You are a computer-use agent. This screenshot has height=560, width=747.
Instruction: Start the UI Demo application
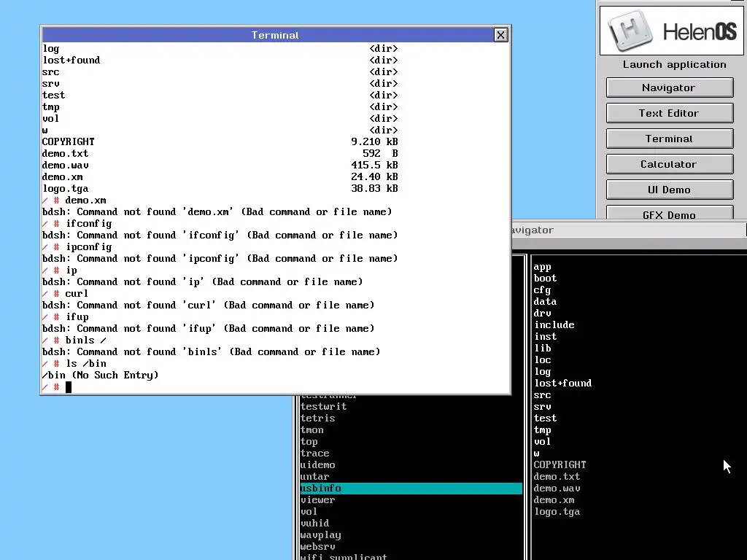click(670, 190)
